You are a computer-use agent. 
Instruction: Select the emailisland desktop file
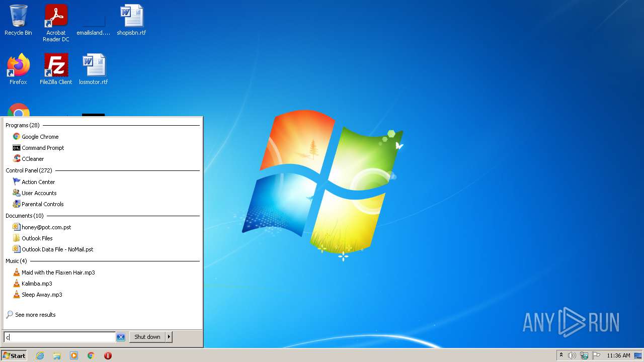(94, 21)
